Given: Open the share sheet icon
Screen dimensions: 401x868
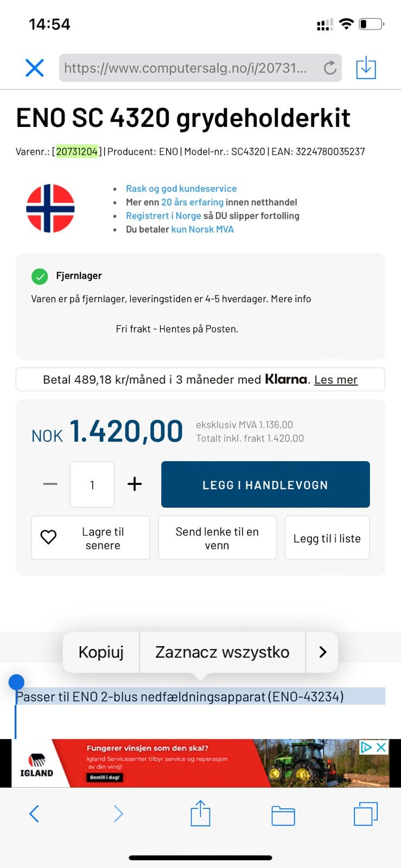Looking at the screenshot, I should click(200, 813).
